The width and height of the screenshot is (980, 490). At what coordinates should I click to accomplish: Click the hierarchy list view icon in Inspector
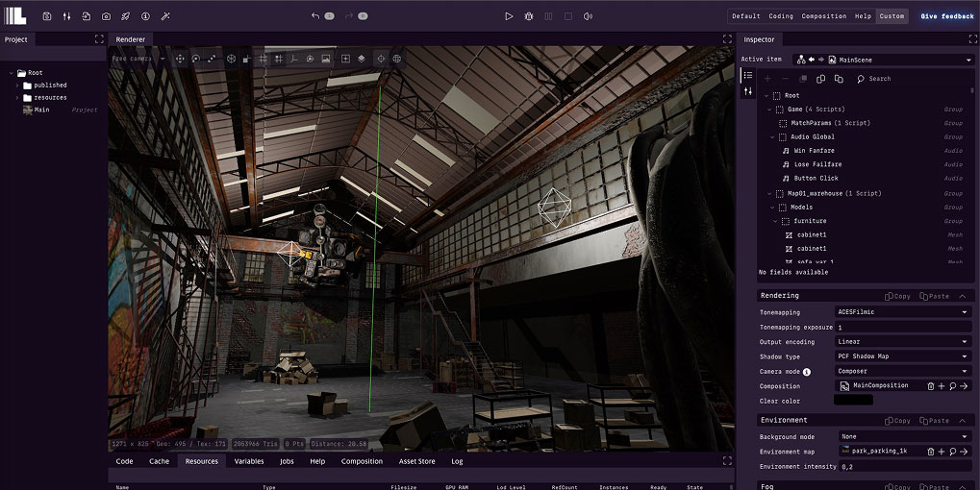(748, 75)
